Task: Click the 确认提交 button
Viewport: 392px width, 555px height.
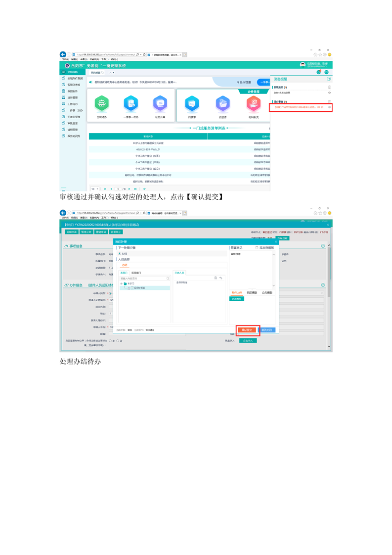Action: pos(247,330)
